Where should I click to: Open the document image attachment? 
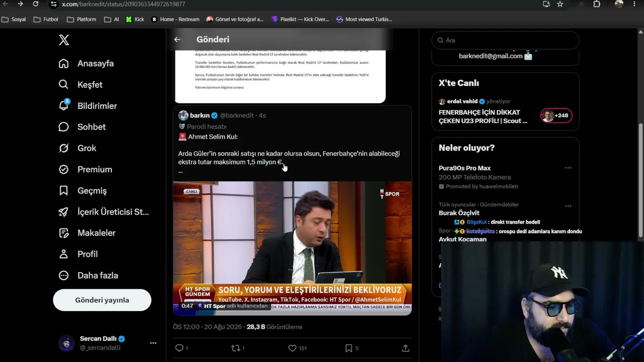(x=280, y=76)
